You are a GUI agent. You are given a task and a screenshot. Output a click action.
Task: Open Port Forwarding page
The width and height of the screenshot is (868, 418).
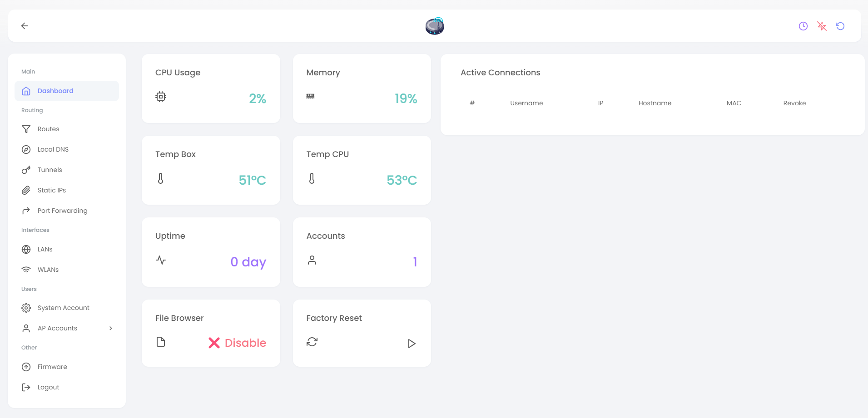pyautogui.click(x=62, y=211)
